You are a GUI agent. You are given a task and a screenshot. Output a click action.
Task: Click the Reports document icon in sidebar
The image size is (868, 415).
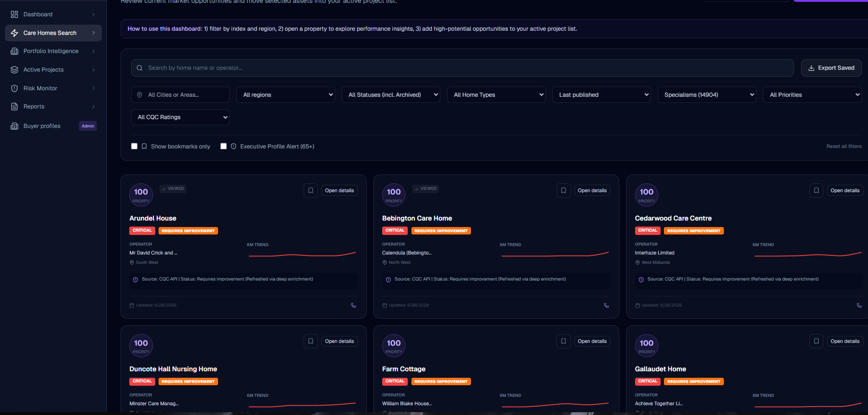(x=14, y=107)
